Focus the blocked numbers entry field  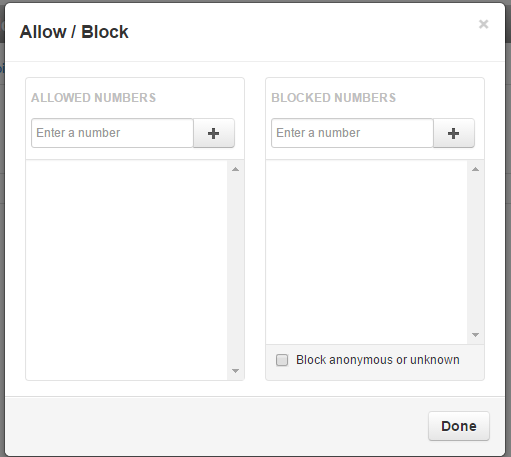coord(352,133)
